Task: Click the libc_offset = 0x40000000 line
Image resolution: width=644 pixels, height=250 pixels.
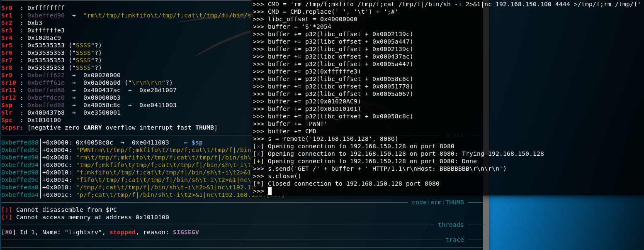Action: 305,19
